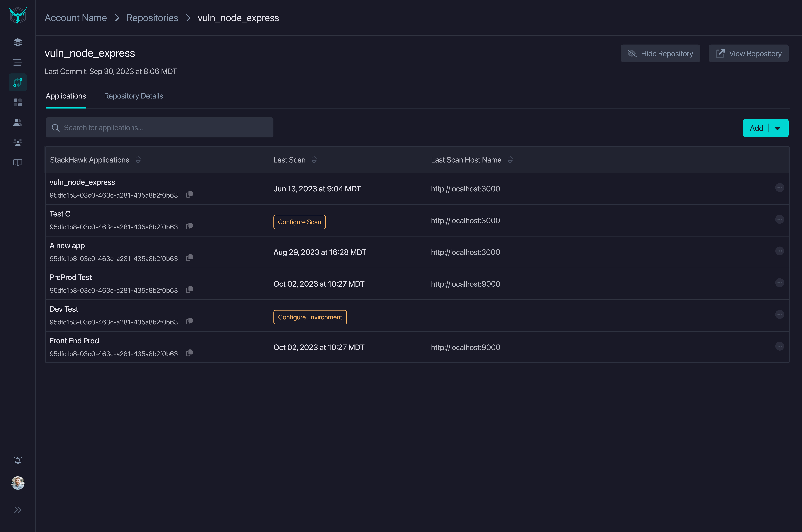Hide the vuln_node_express repository
This screenshot has width=802, height=532.
pyautogui.click(x=660, y=53)
